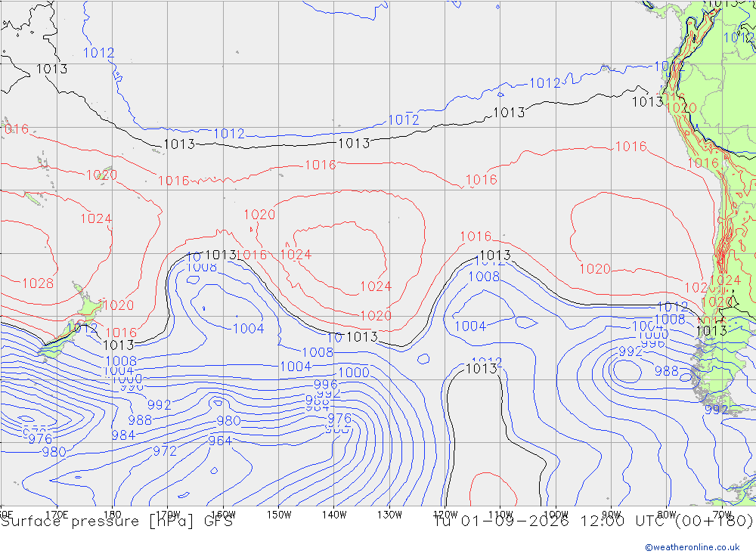Viewport: 756px width, 554px height.
Task: Click the blue 964 isobar label
Action: [x=220, y=441]
